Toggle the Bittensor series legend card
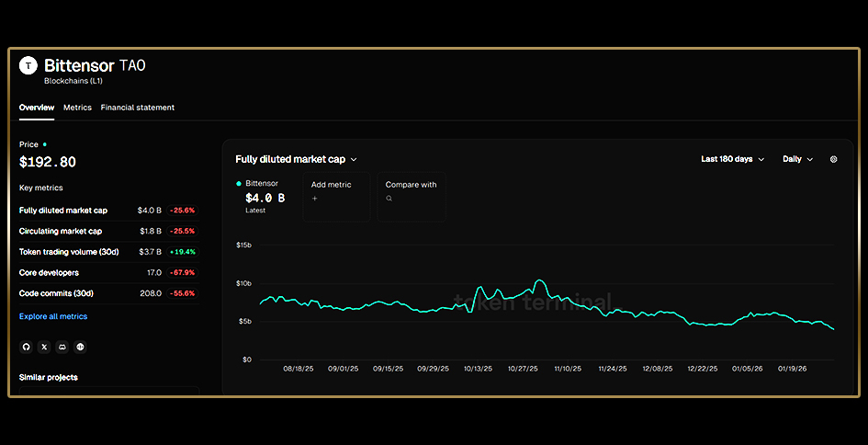868x445 pixels. tap(265, 196)
